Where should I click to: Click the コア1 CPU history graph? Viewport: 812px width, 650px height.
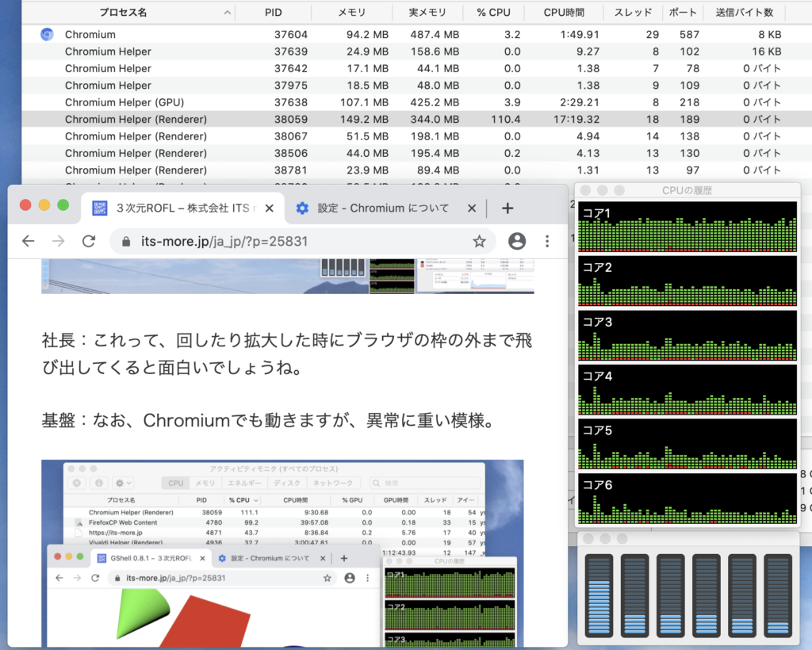pyautogui.click(x=688, y=227)
